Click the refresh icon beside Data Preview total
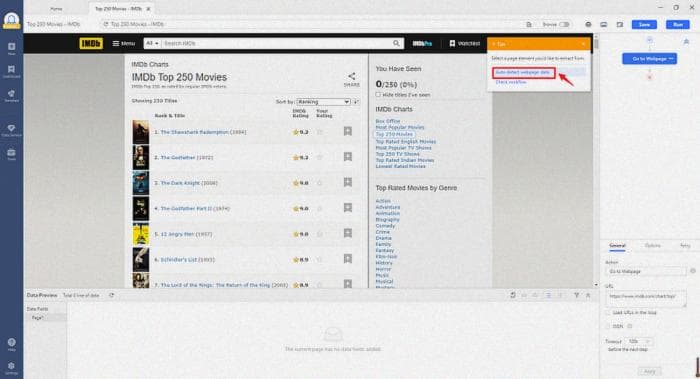This screenshot has height=379, width=700. (x=112, y=295)
